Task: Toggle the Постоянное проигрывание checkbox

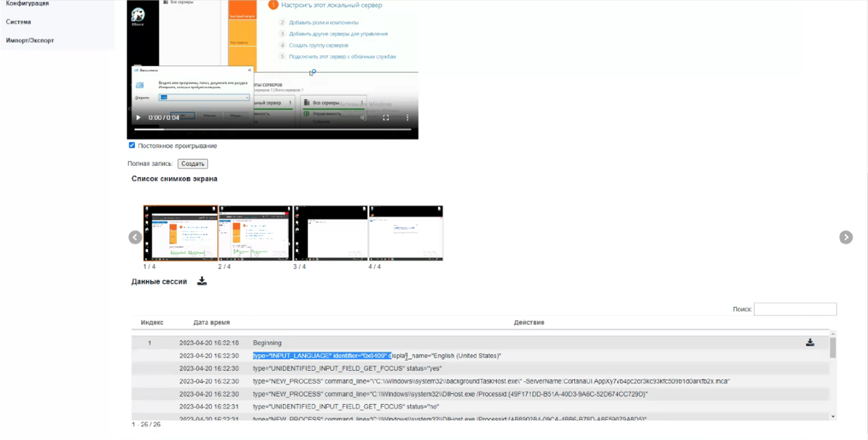Action: pyautogui.click(x=132, y=146)
